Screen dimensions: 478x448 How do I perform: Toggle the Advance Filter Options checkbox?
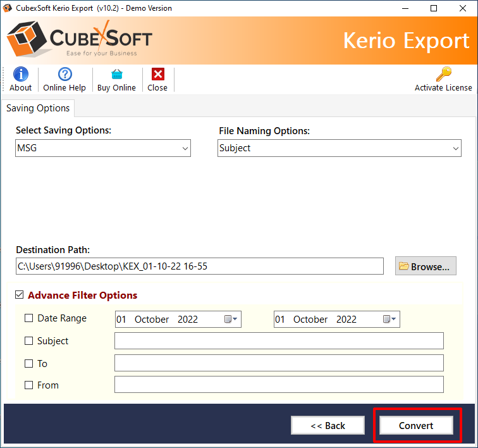pyautogui.click(x=20, y=295)
